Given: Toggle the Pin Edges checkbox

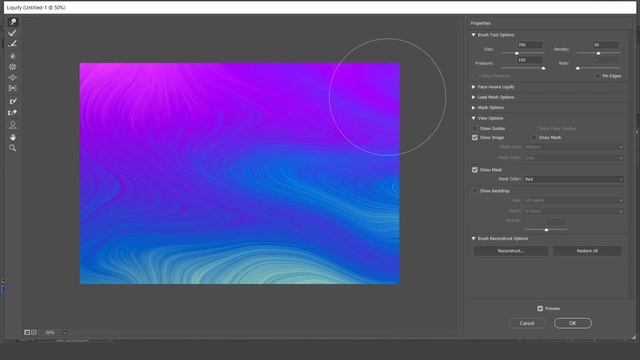Looking at the screenshot, I should (x=598, y=76).
